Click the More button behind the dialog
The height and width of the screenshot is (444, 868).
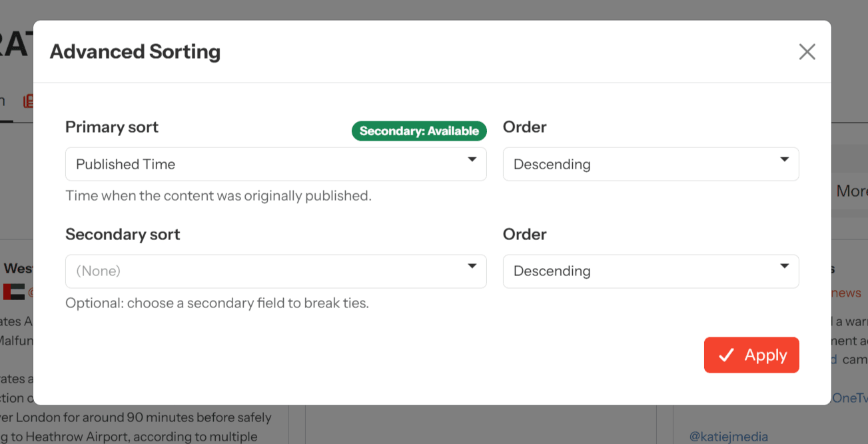[851, 191]
